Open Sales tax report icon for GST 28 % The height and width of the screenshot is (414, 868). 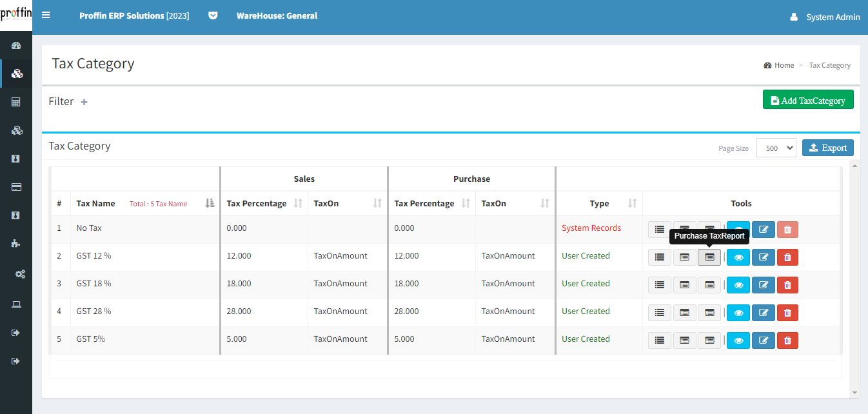[x=685, y=313]
